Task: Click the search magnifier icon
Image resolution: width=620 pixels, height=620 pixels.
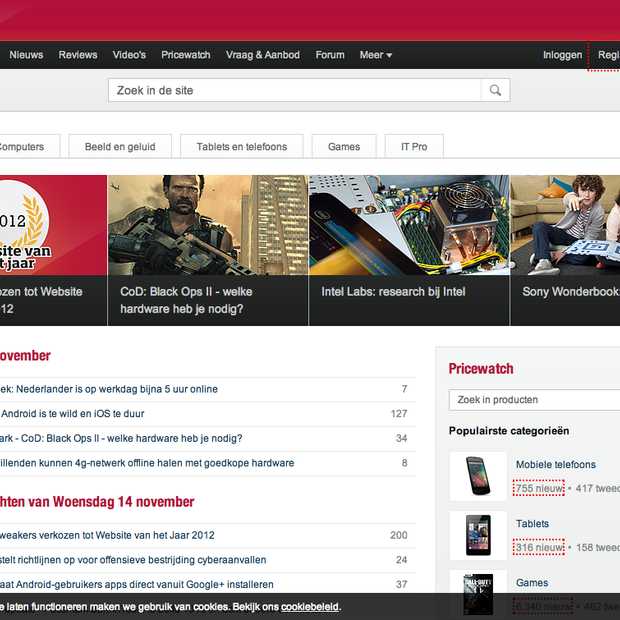Action: click(x=495, y=91)
